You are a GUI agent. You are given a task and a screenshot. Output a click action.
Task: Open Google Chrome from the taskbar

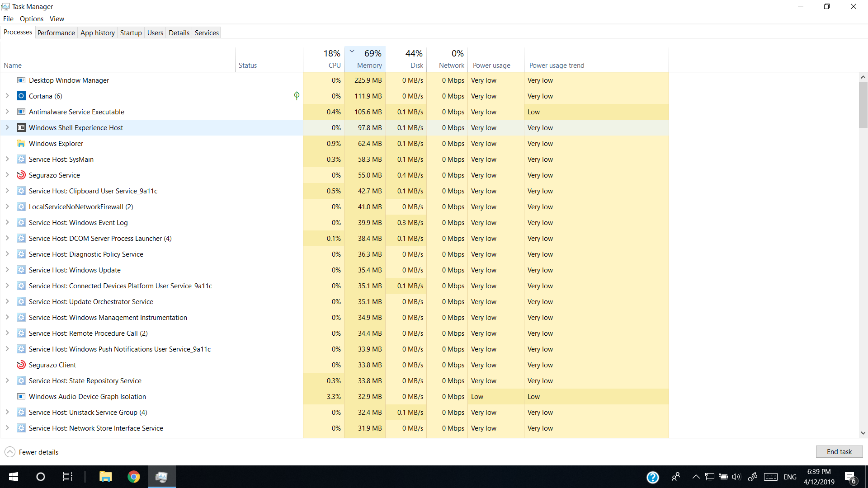point(134,477)
